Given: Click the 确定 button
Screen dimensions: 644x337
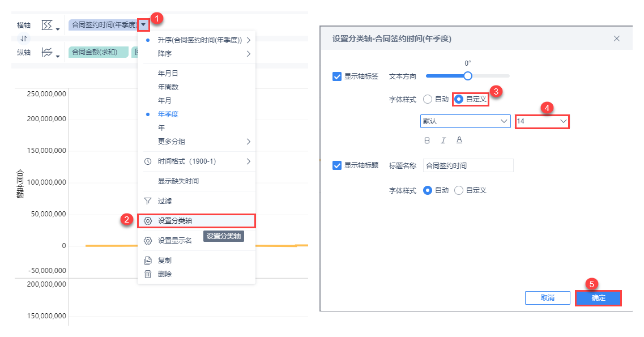Looking at the screenshot, I should (x=598, y=298).
